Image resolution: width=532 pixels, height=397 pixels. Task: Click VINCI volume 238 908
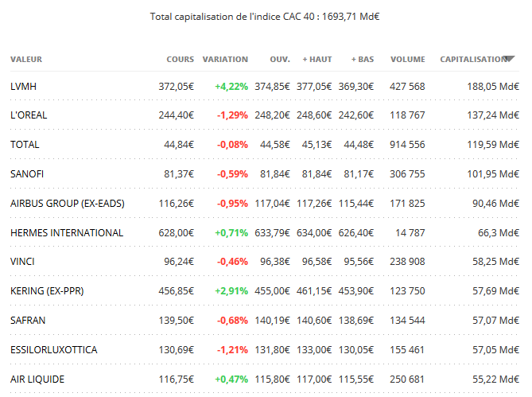pos(407,262)
